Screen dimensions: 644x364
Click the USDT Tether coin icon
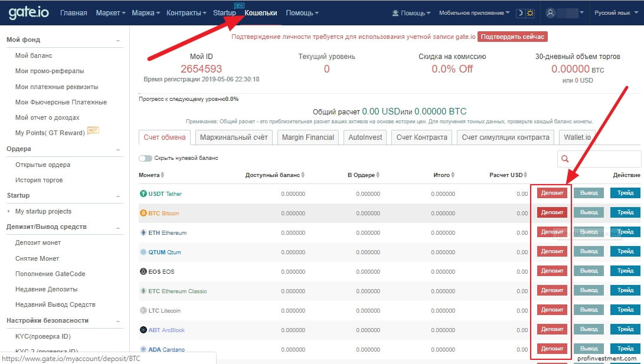pos(143,194)
